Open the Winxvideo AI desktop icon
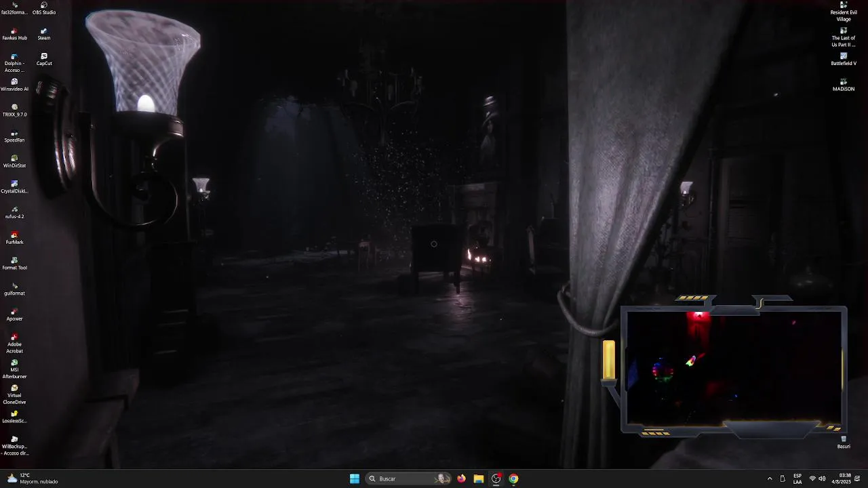Image resolution: width=868 pixels, height=488 pixels. click(14, 85)
